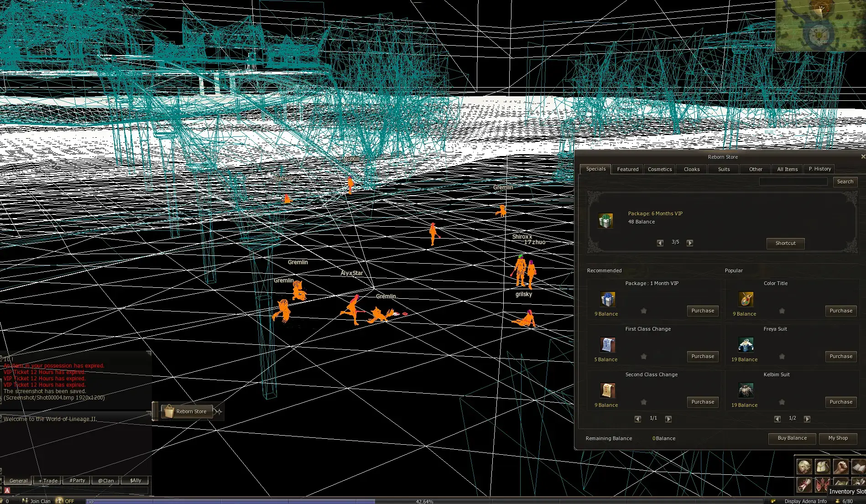Screen dimensions: 866x504
Task: Select the #Party chat tab
Action: click(77, 481)
